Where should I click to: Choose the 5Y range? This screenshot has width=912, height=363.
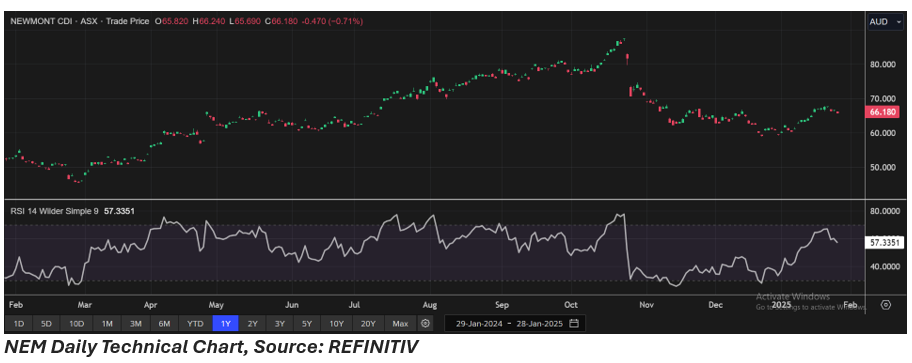(307, 323)
